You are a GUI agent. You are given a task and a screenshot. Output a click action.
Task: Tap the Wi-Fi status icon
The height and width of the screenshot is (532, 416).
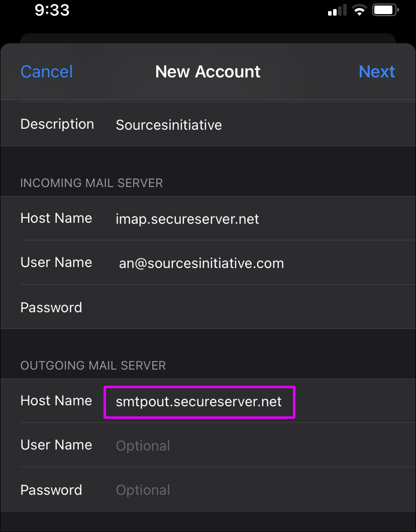tap(359, 10)
